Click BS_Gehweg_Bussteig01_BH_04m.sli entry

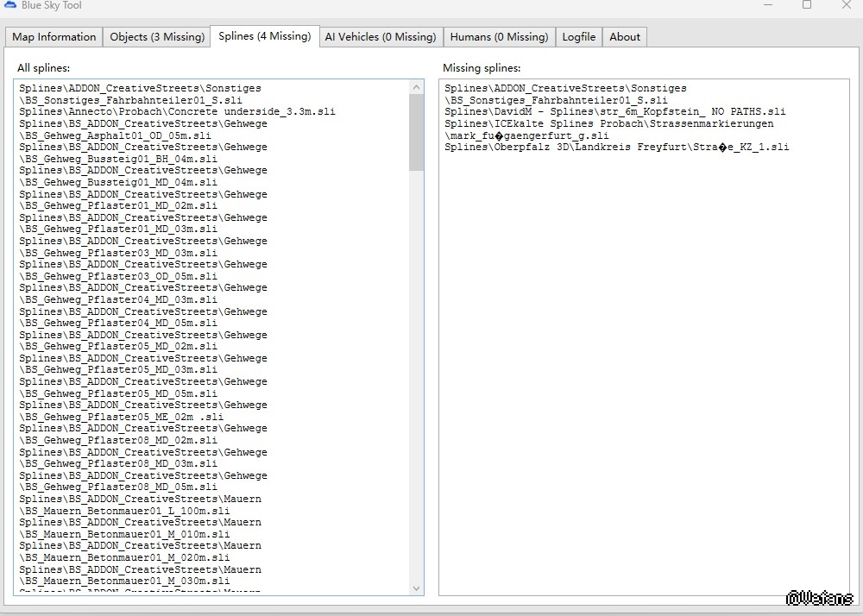click(118, 159)
